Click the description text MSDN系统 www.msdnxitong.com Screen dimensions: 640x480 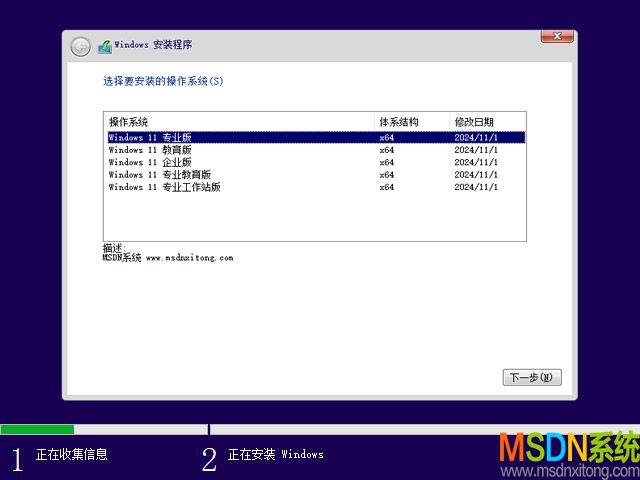pyautogui.click(x=168, y=258)
